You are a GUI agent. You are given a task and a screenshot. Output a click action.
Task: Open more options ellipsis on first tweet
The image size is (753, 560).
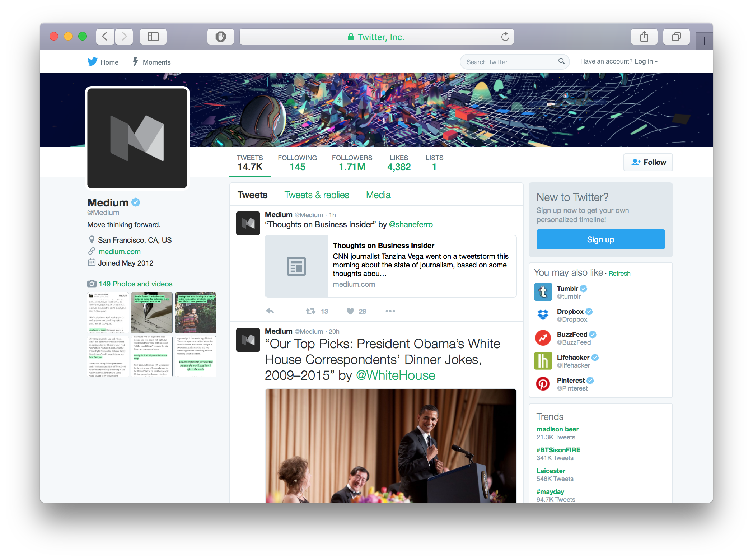point(390,311)
